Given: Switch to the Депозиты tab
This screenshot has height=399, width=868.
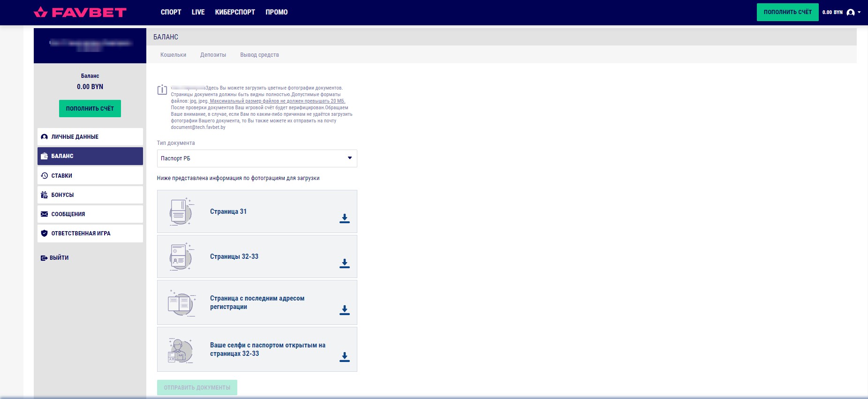Looking at the screenshot, I should coord(213,55).
